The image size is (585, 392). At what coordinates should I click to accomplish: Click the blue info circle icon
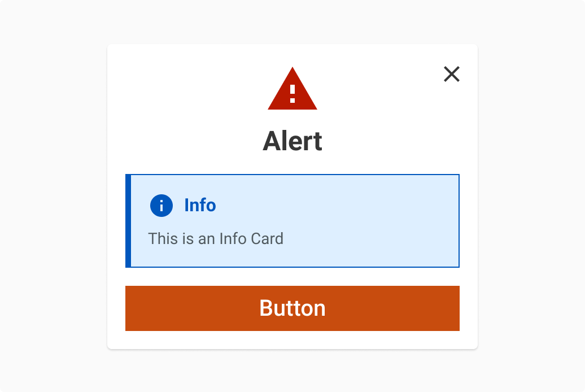tap(161, 206)
